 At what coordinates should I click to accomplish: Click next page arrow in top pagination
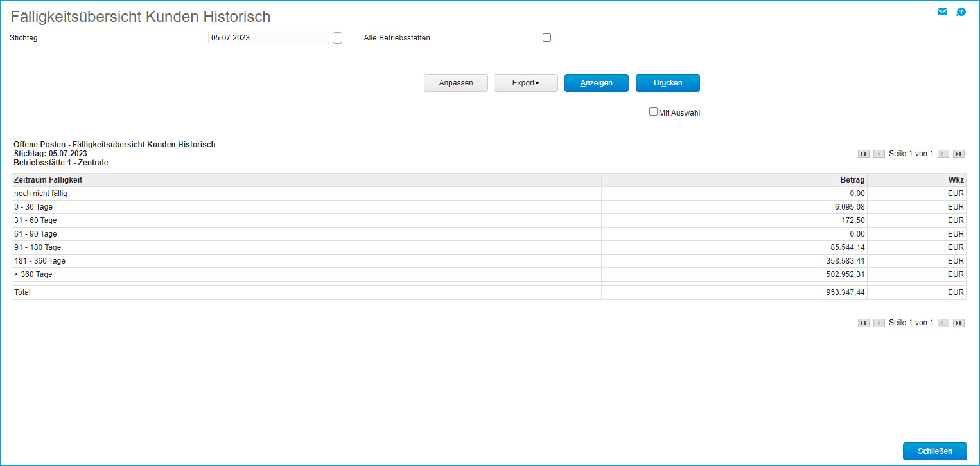943,154
